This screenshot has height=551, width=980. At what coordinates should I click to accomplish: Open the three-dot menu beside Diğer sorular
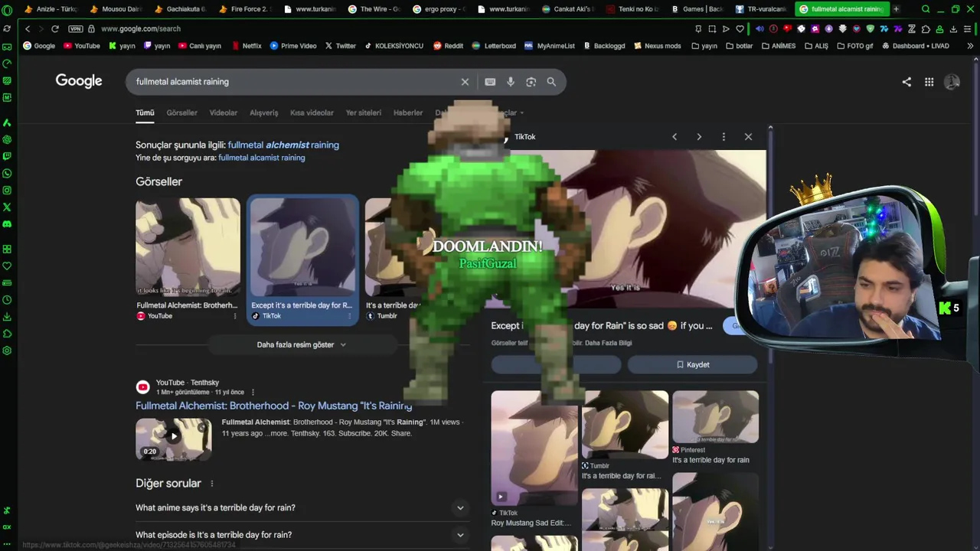pyautogui.click(x=212, y=484)
